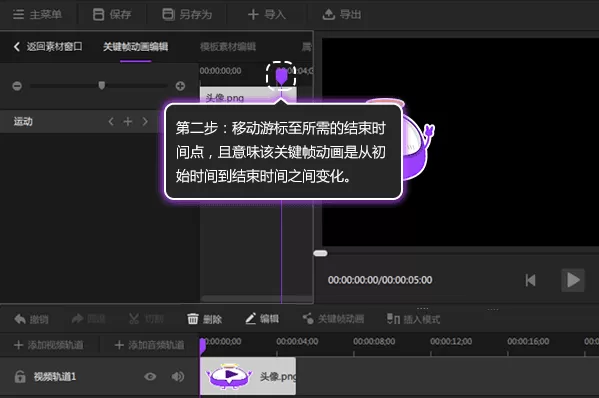The image size is (599, 398).
Task: Select the 头像.png clip in keyframe timeline
Action: pos(248,95)
